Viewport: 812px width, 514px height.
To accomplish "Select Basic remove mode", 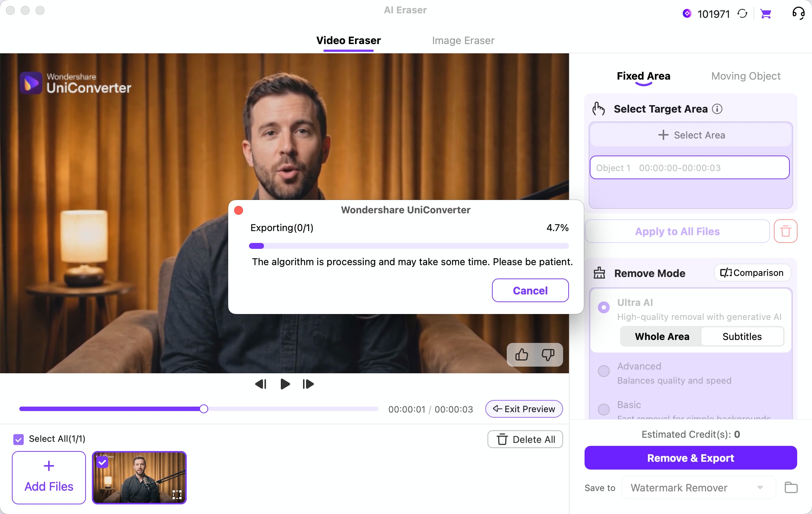I will click(x=604, y=409).
